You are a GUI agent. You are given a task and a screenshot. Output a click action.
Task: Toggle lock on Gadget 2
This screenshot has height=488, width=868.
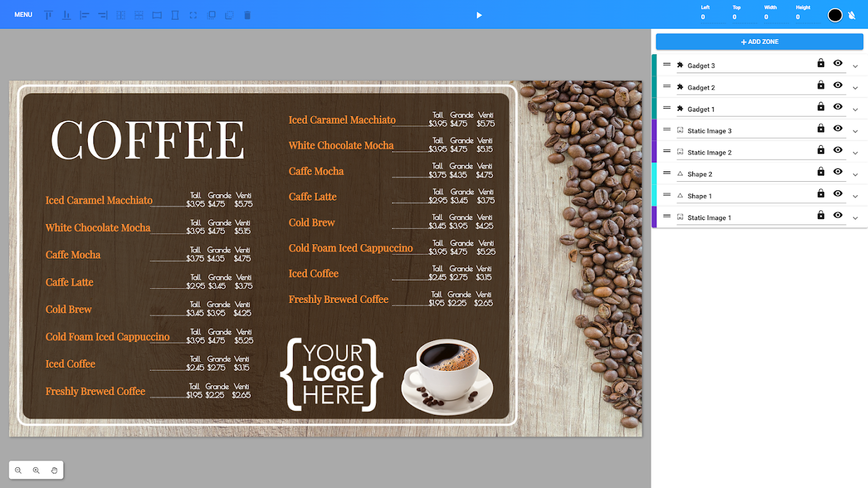(x=821, y=85)
